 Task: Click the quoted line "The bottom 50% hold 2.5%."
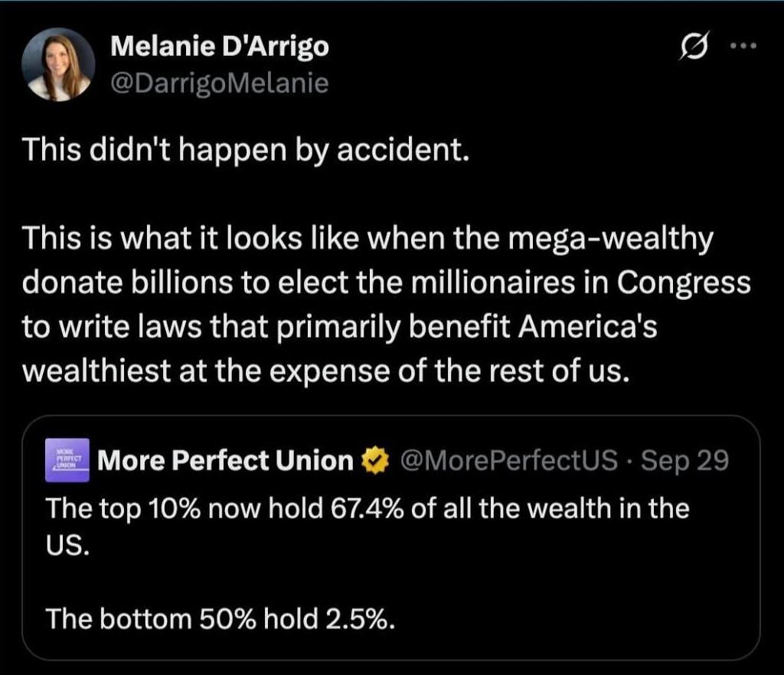click(x=220, y=618)
